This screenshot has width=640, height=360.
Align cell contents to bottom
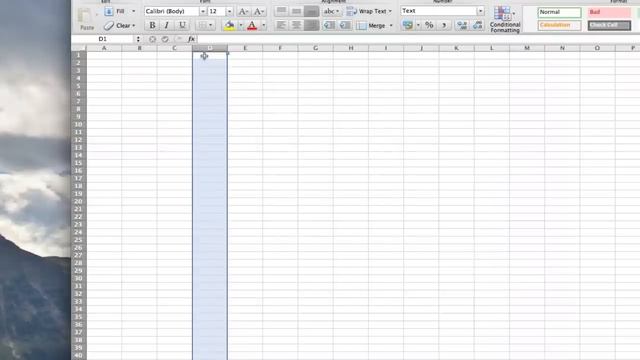click(x=311, y=11)
